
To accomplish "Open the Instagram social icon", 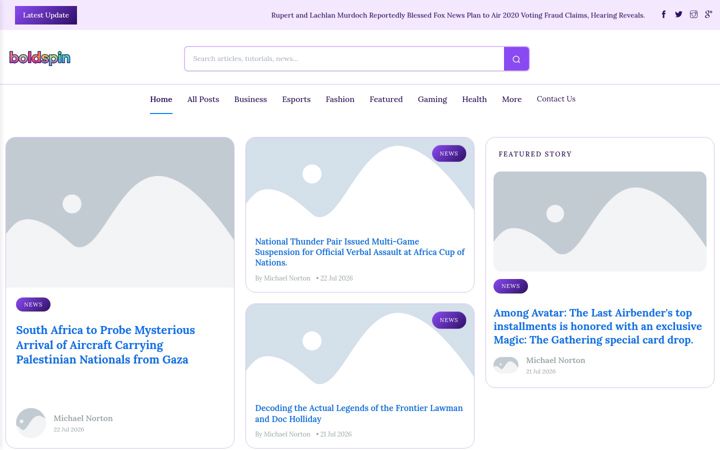I will tap(693, 15).
